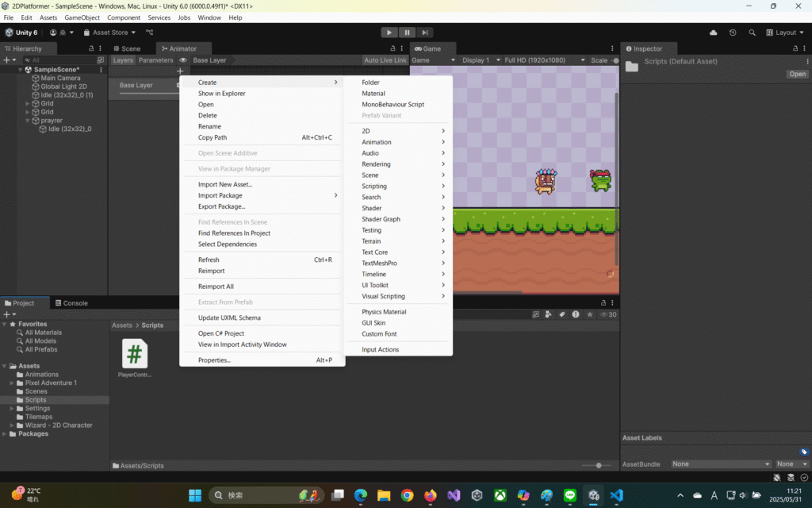Open the Asset Store dropdown
The width and height of the screenshot is (812, 508).
click(109, 32)
